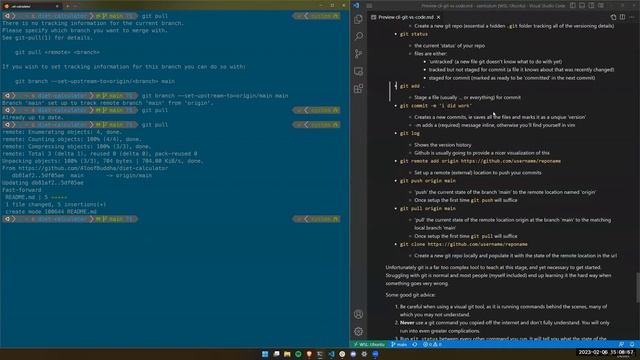Viewport: 640px width, 360px height.
Task: Click the Synchronize Changes icon in status bar
Action: click(x=415, y=344)
